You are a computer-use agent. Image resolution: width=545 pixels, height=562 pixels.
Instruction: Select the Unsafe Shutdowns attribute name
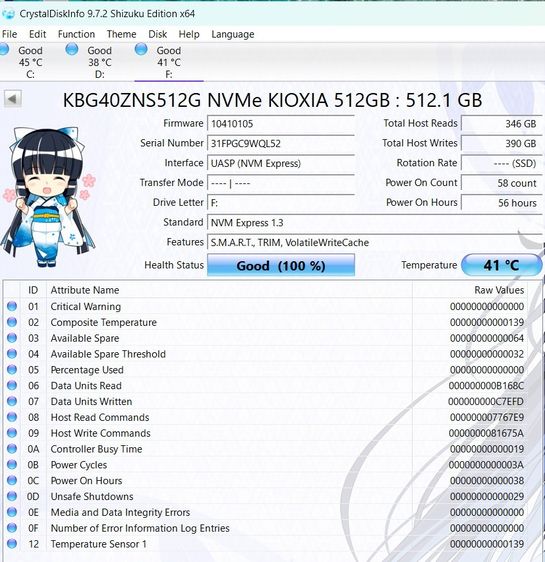pos(92,496)
